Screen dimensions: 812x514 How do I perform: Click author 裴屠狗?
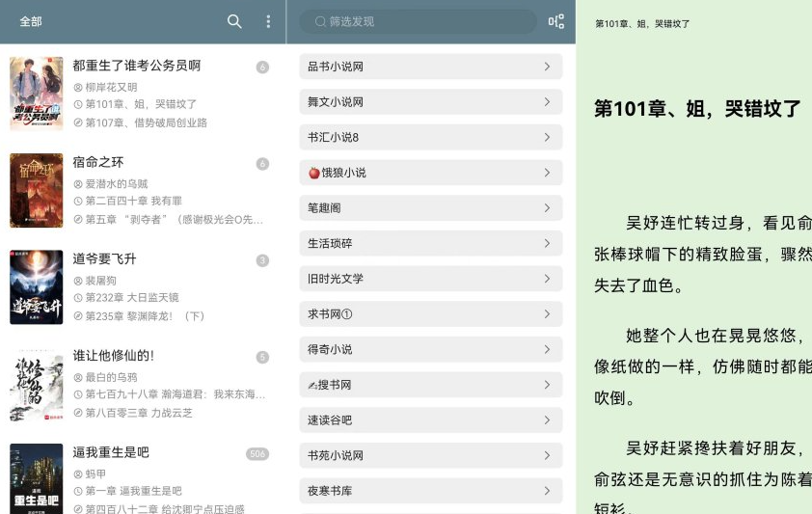[x=101, y=281]
